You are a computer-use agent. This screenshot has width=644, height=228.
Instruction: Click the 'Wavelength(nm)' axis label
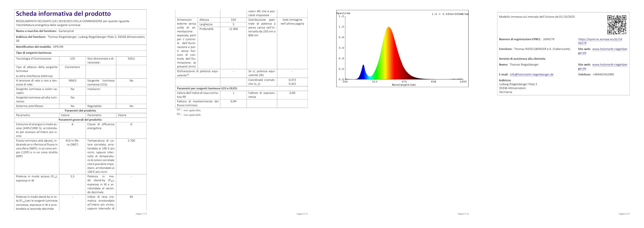coord(404,85)
